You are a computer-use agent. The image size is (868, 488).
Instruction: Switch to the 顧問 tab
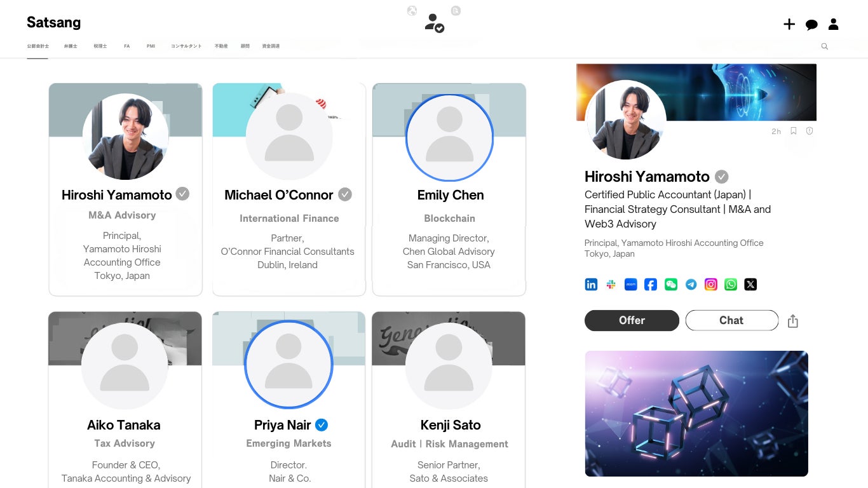click(245, 46)
